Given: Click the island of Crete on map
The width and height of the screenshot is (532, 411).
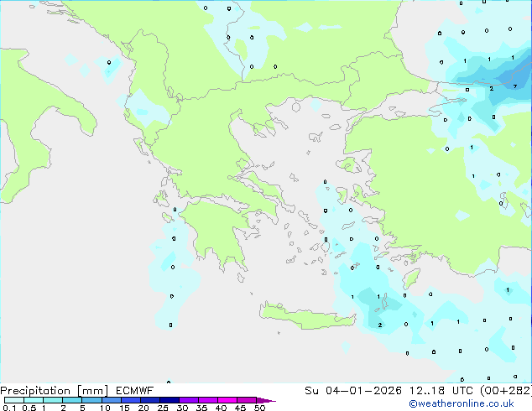Looking at the screenshot, I should coord(307,316).
